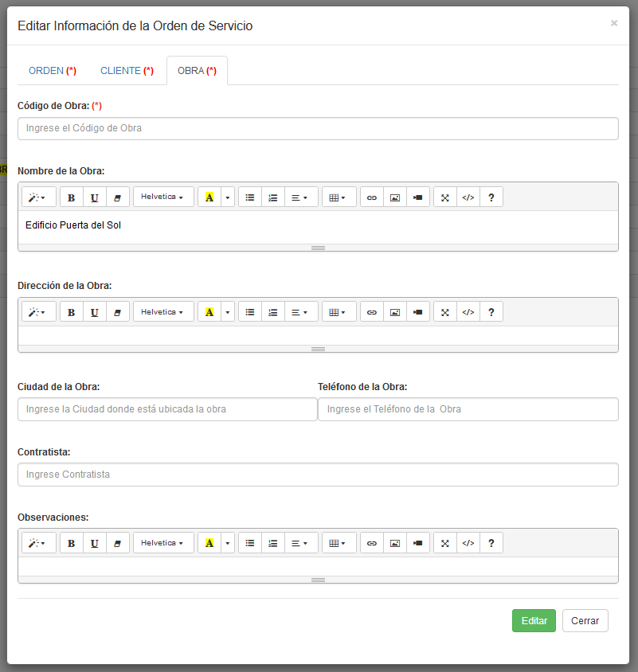Screen dimensions: 638x672
Task: Open table dropdown in Observaciones editor
Action: pos(339,543)
